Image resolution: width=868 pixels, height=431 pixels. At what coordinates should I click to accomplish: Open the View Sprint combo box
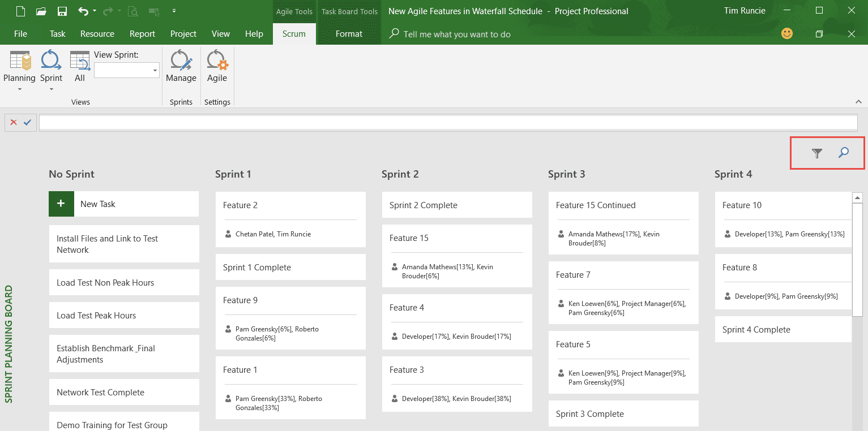coord(127,70)
